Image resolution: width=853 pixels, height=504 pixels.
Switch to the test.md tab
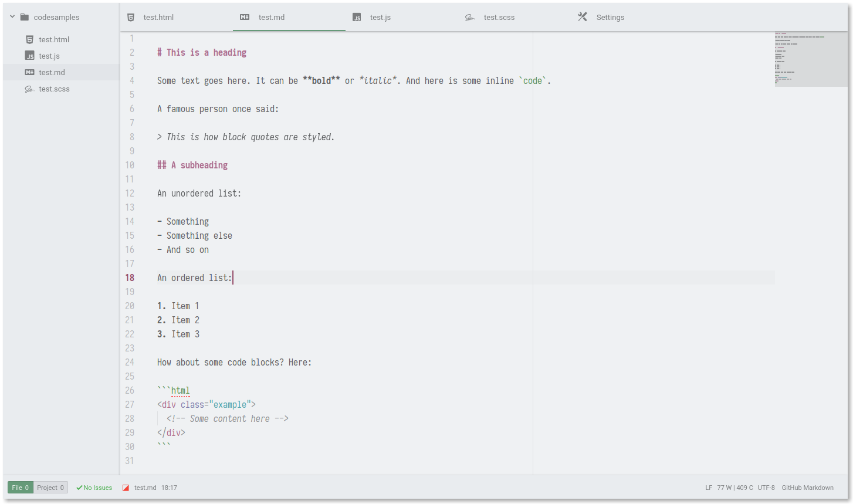(x=289, y=18)
